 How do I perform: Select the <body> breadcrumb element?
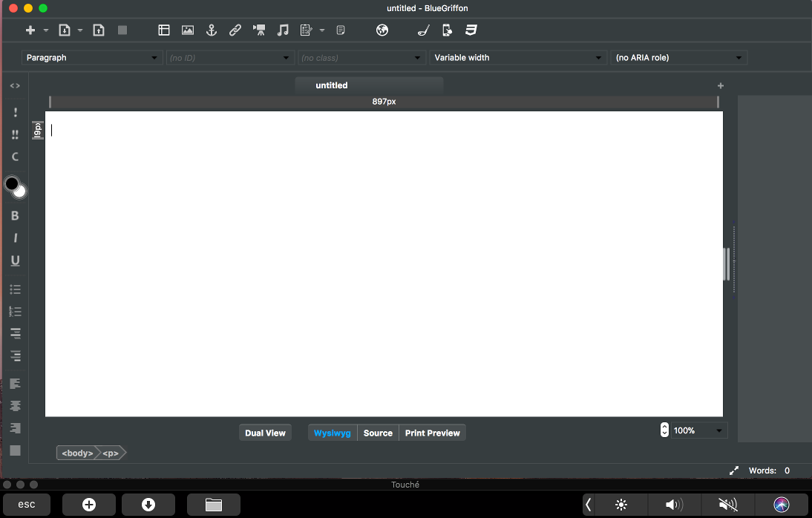click(77, 453)
